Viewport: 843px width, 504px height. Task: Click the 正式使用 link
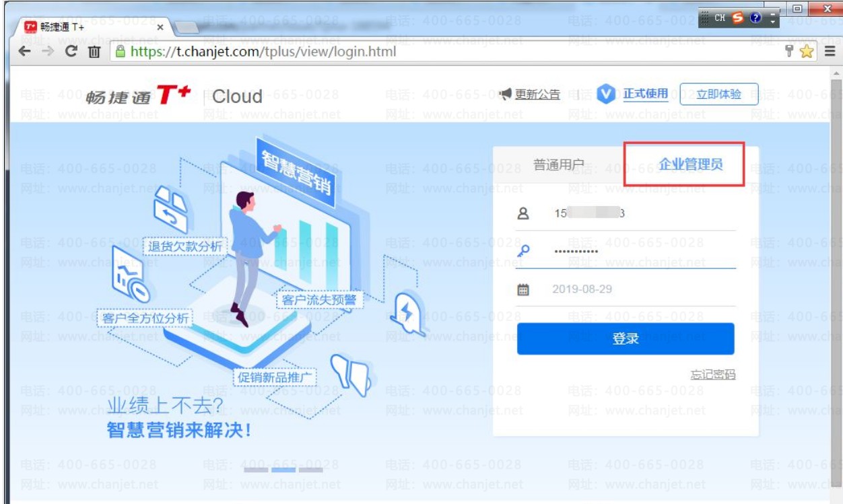pos(646,94)
